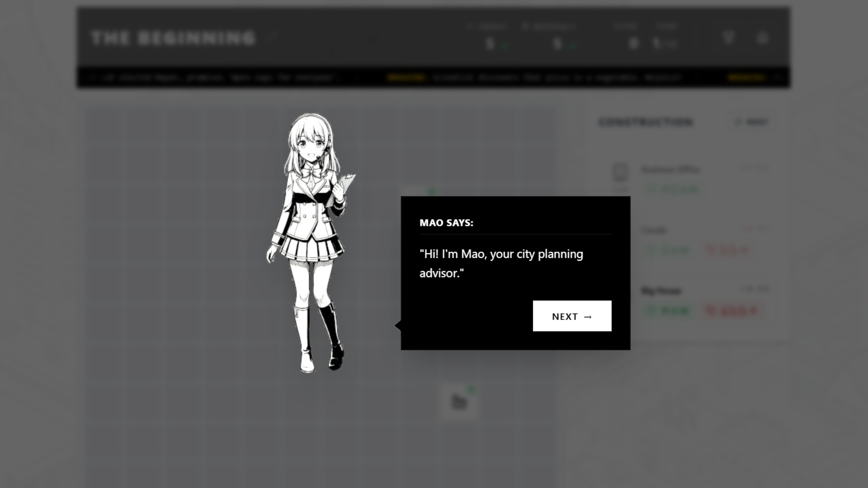Click the Business Office building icon

(x=621, y=173)
